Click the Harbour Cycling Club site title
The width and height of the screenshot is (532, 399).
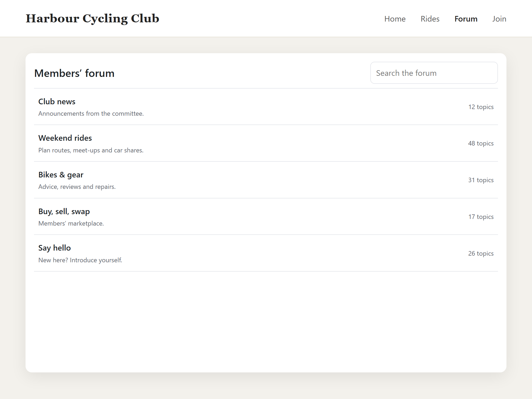coord(92,19)
